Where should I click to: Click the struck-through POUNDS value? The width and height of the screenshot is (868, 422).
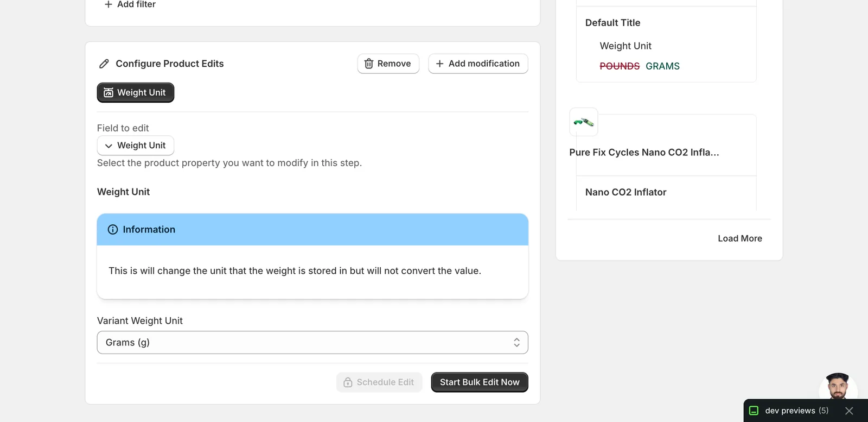coord(620,66)
